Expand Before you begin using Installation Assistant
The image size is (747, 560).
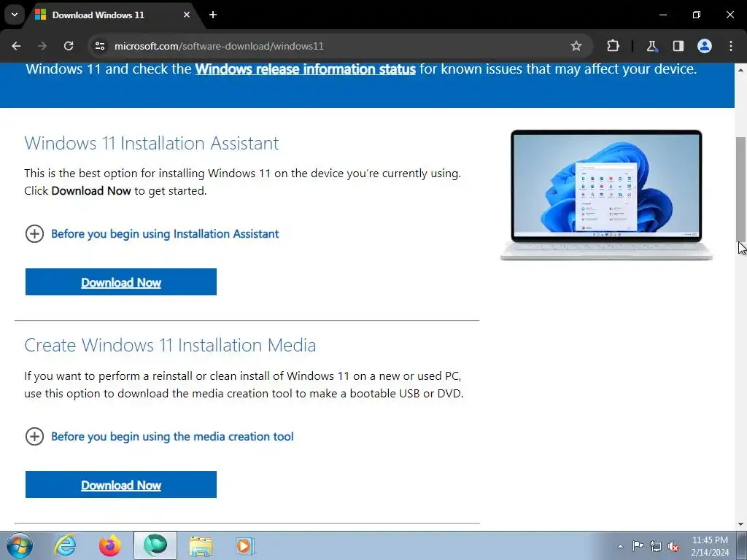click(x=165, y=234)
